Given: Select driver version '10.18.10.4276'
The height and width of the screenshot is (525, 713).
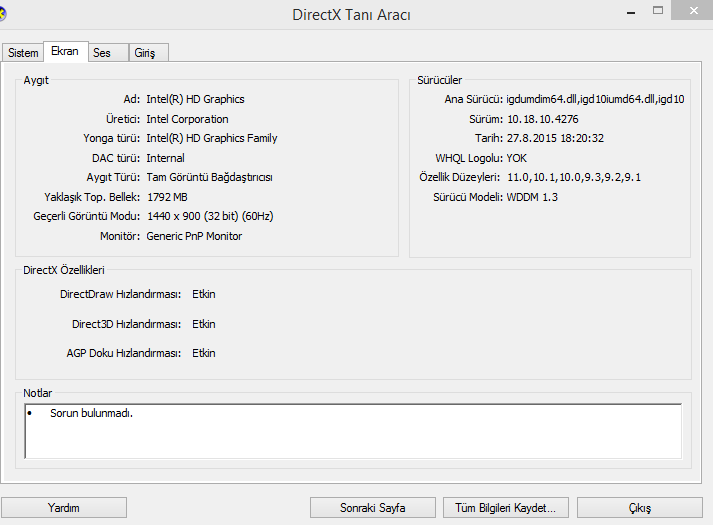Looking at the screenshot, I should pyautogui.click(x=543, y=119).
